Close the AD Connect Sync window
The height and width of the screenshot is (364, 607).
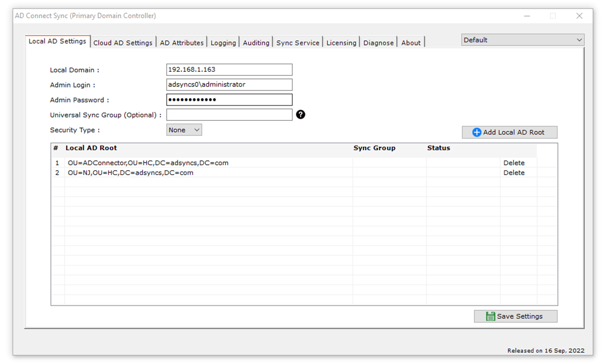[x=580, y=16]
